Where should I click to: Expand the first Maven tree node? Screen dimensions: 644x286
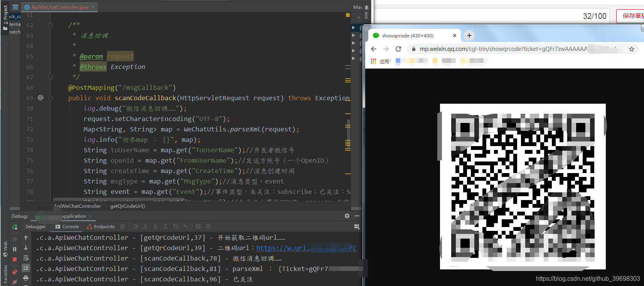[354, 28]
